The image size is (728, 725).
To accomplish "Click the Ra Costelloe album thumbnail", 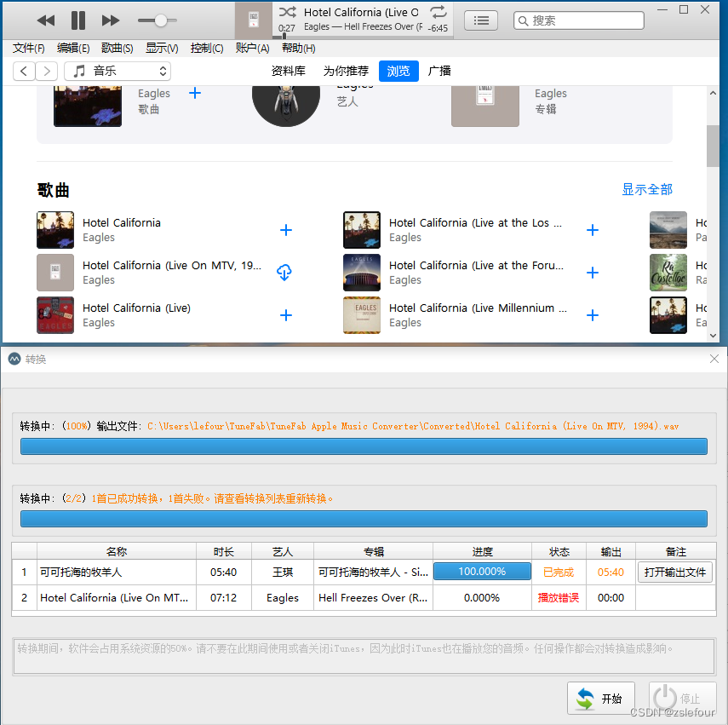I will [668, 273].
